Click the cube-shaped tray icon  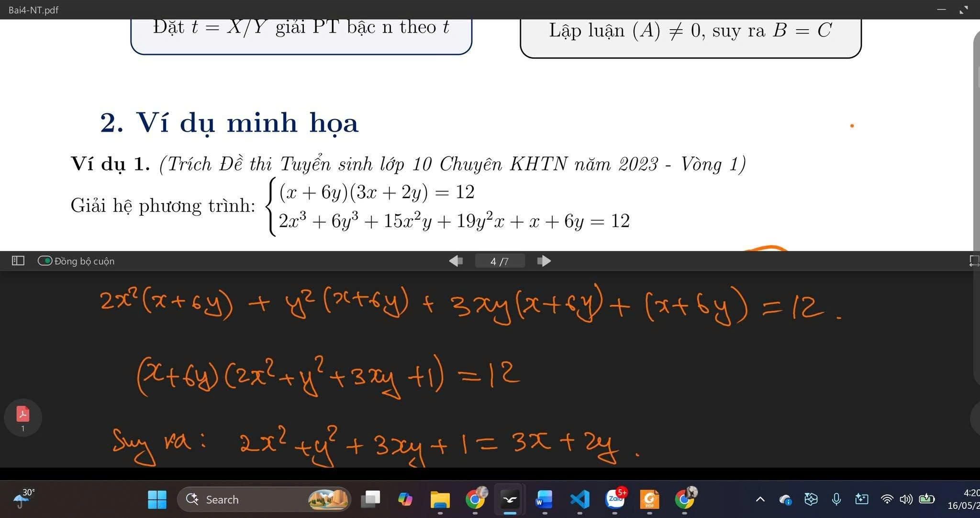click(x=811, y=499)
